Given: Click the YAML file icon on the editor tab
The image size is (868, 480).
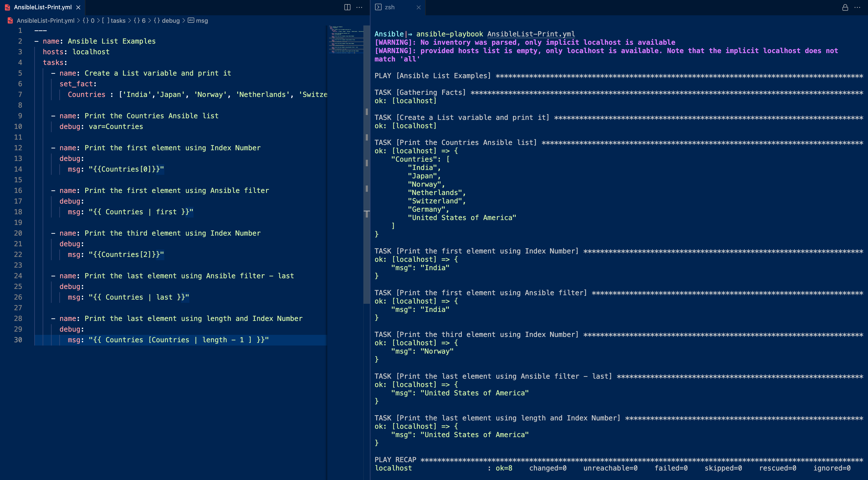Looking at the screenshot, I should tap(7, 7).
